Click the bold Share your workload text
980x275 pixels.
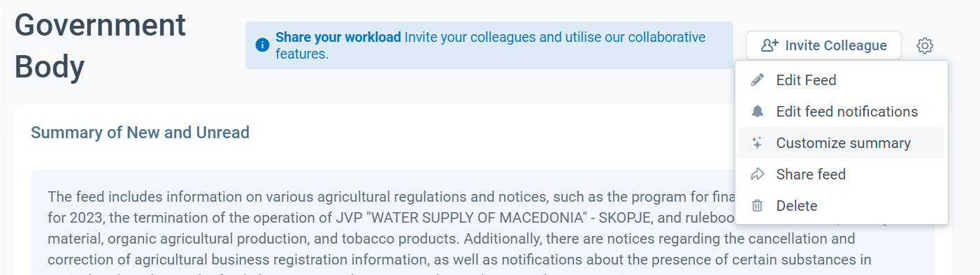pyautogui.click(x=338, y=37)
